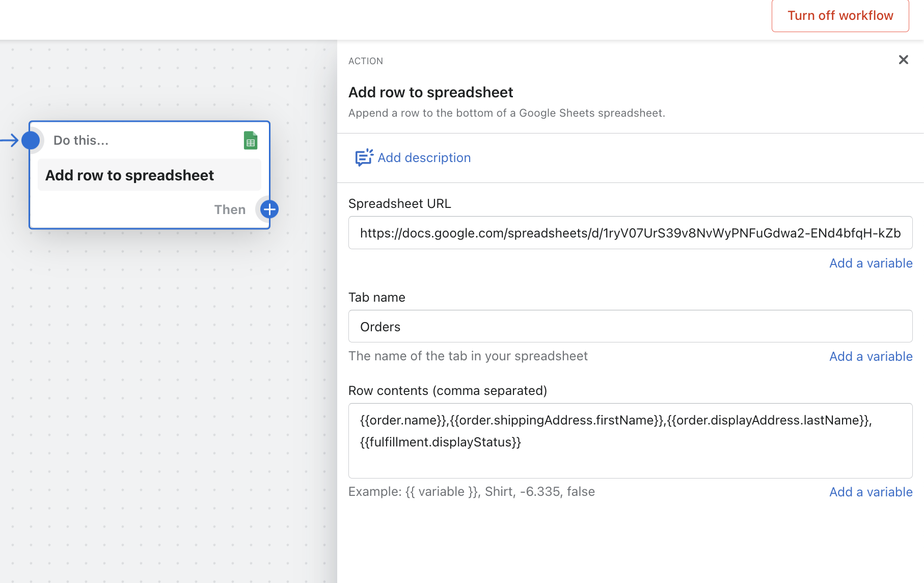Close the action panel with the X
The image size is (924, 583).
903,60
